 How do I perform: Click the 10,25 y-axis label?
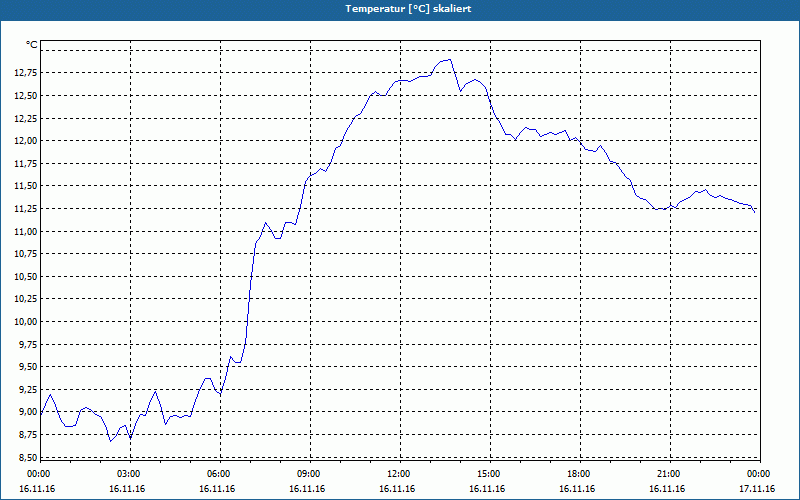click(26, 299)
